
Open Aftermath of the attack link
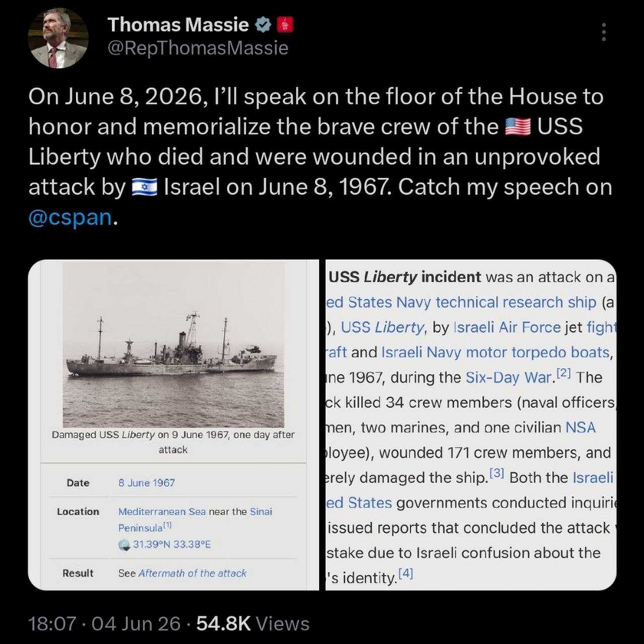click(192, 573)
